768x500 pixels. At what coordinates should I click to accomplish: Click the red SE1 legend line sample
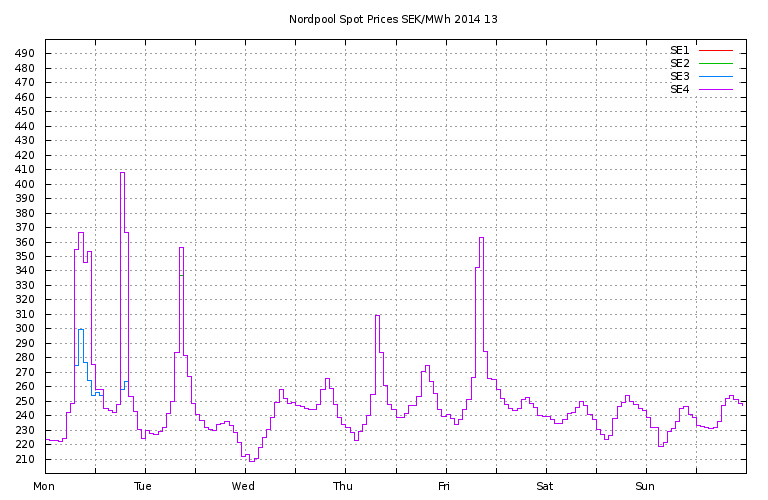pyautogui.click(x=716, y=50)
